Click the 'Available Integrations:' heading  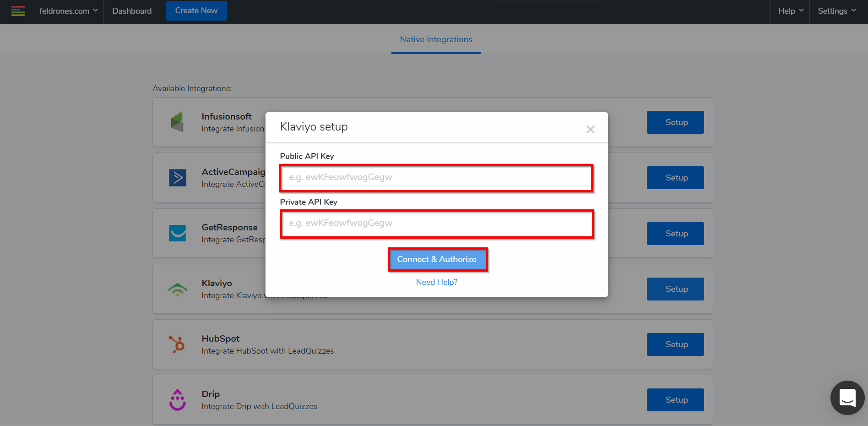pyautogui.click(x=192, y=88)
